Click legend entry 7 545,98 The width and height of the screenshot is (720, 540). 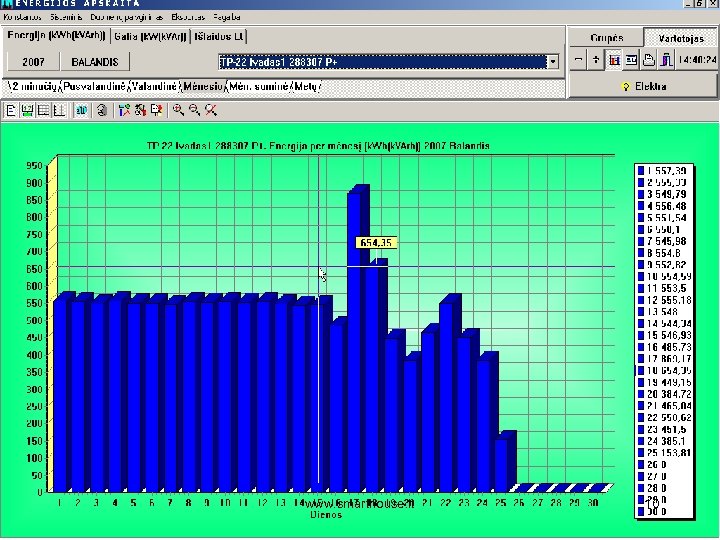(x=662, y=241)
